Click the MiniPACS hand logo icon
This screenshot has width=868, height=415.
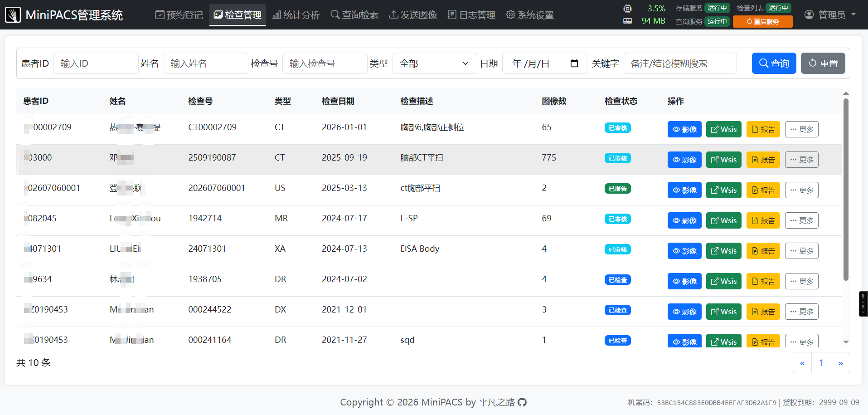(x=13, y=15)
